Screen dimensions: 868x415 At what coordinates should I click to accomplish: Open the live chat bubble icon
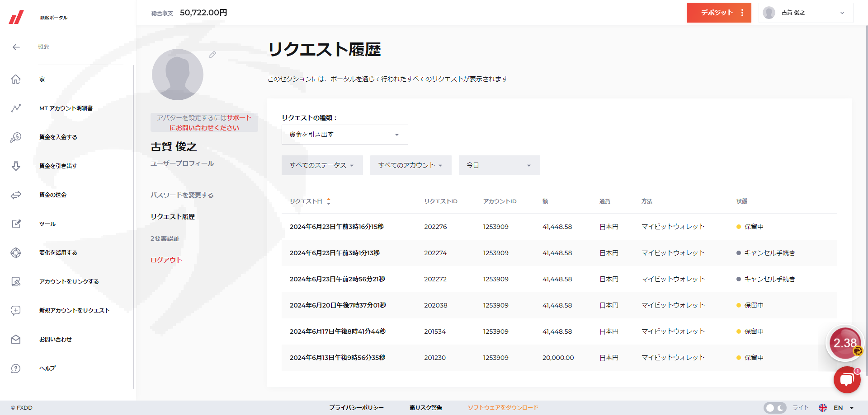click(847, 380)
